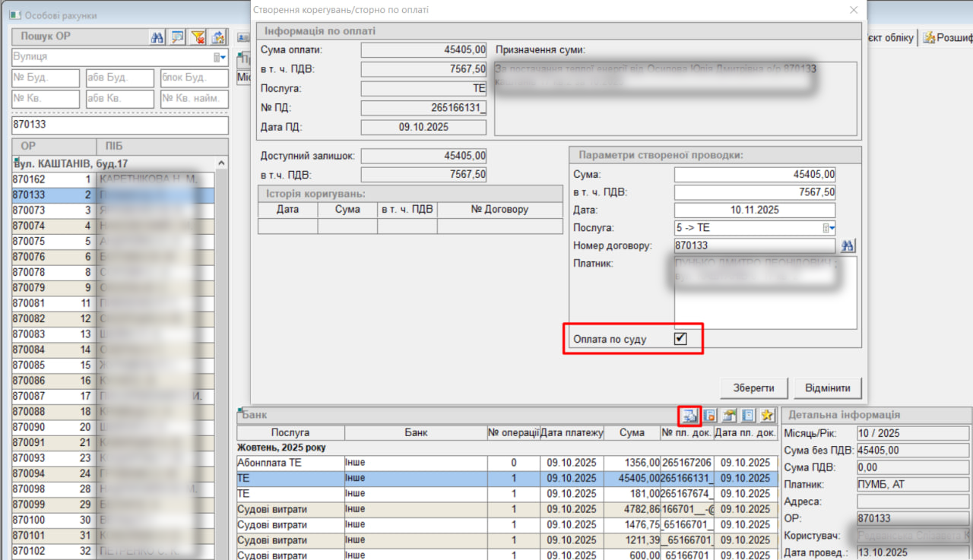Click the magnifier preview icon in Пошук ОР
The width and height of the screenshot is (973, 560).
(x=178, y=36)
